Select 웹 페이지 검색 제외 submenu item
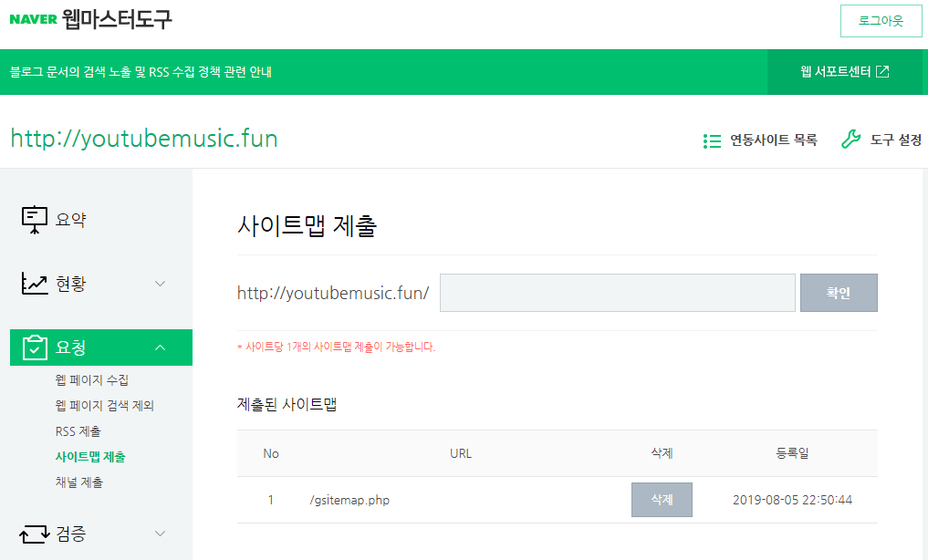Screen dimensions: 928x560 pyautogui.click(x=105, y=406)
